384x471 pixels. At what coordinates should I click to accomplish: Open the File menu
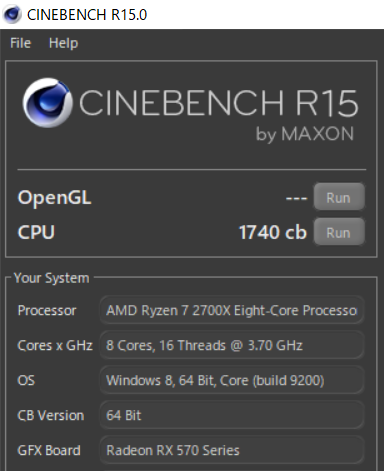[20, 43]
